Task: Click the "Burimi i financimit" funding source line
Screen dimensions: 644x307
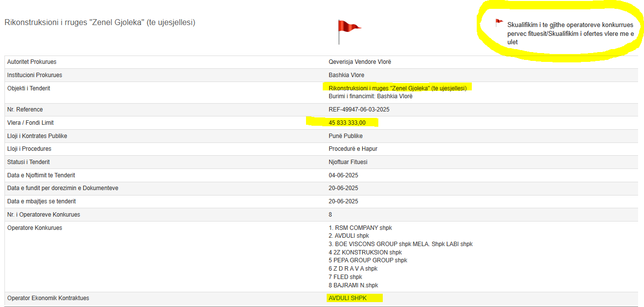Action: tap(370, 96)
